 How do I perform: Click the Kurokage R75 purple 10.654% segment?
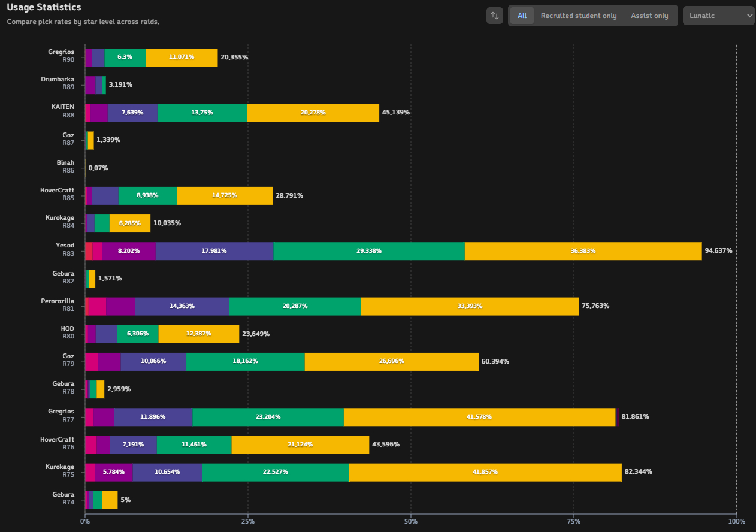click(x=168, y=472)
